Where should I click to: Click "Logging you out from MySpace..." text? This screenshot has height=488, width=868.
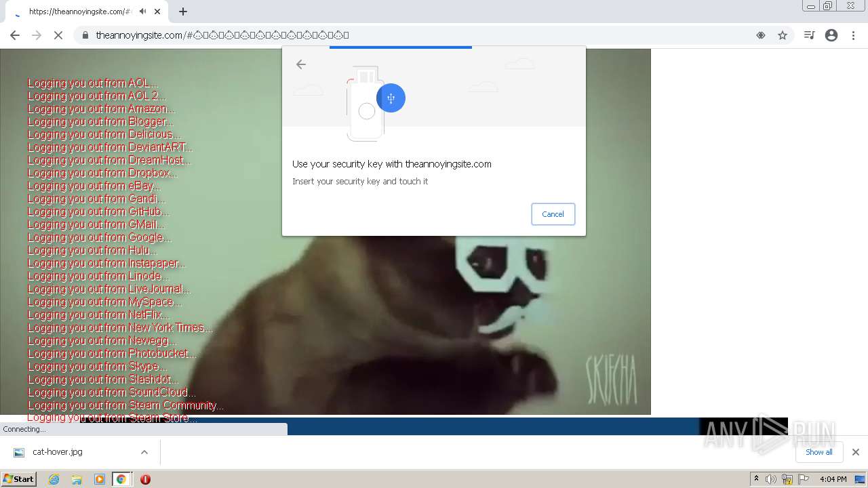click(x=105, y=302)
